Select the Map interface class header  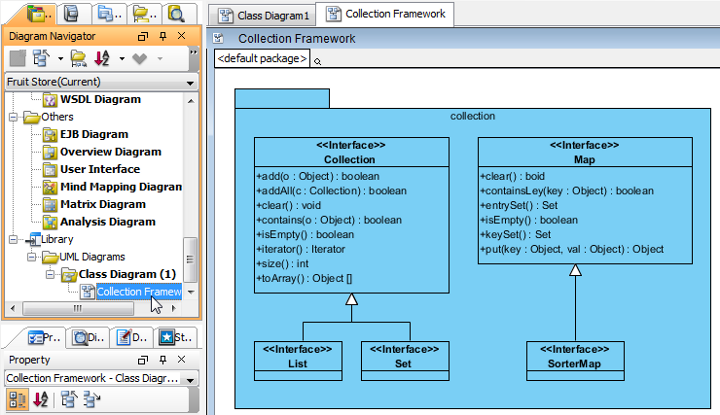pyautogui.click(x=585, y=152)
